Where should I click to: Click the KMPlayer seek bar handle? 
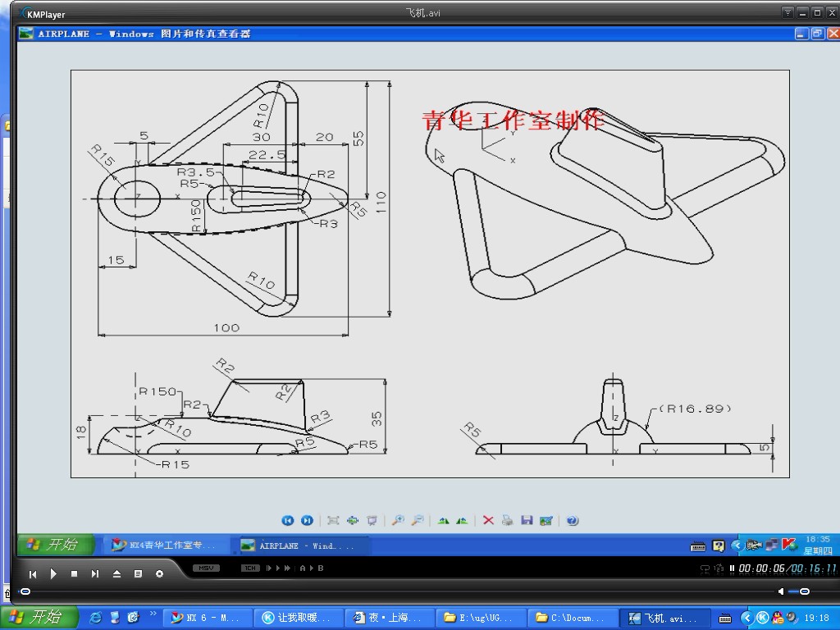point(25,591)
